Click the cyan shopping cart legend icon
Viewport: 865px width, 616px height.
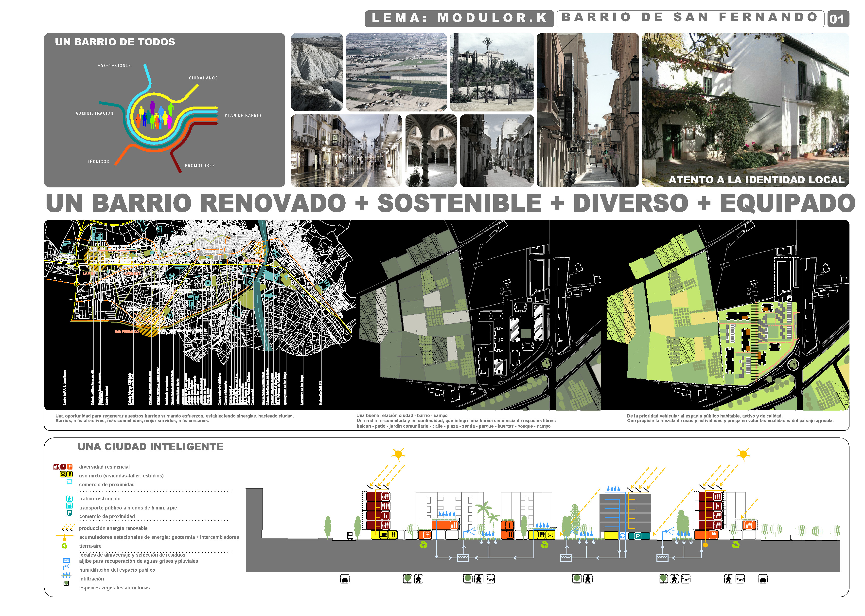tap(70, 481)
